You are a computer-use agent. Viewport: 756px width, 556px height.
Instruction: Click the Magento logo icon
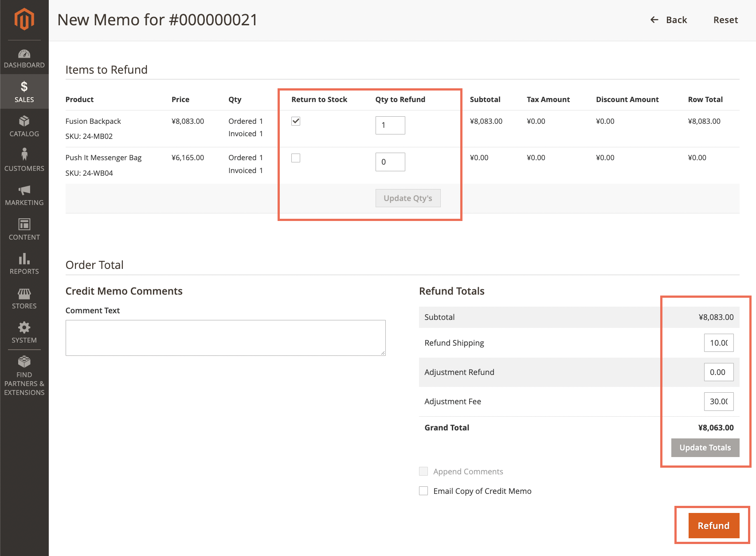[x=24, y=20]
